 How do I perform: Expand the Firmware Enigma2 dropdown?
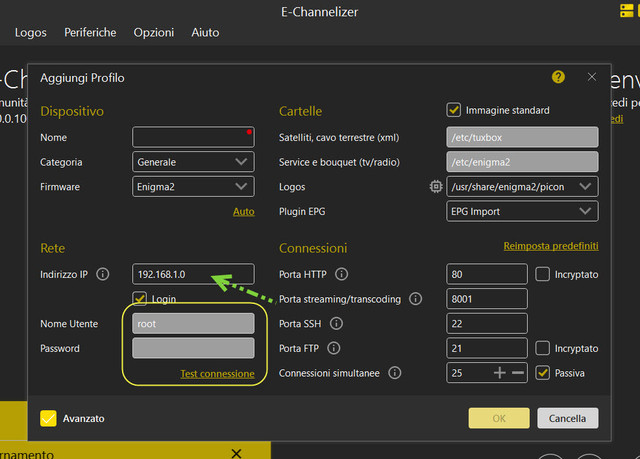tap(193, 186)
